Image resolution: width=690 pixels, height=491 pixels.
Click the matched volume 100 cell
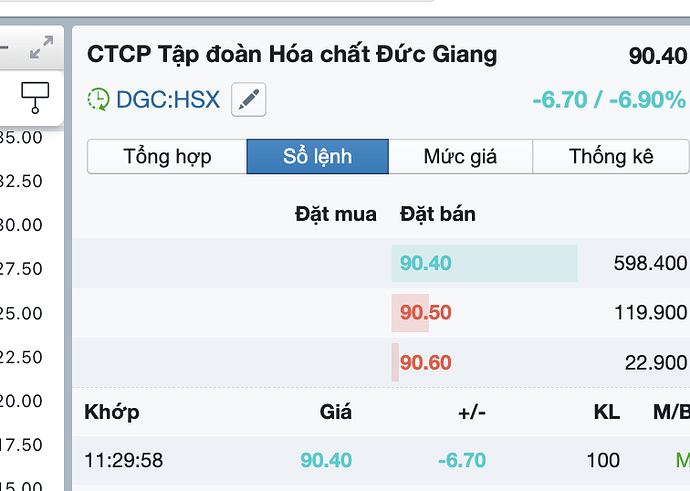[603, 461]
